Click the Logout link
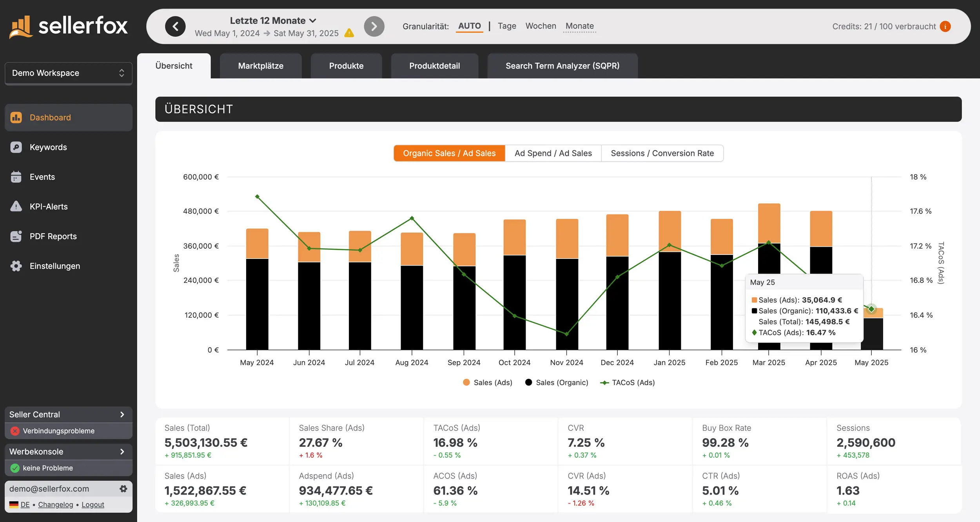 click(x=93, y=504)
